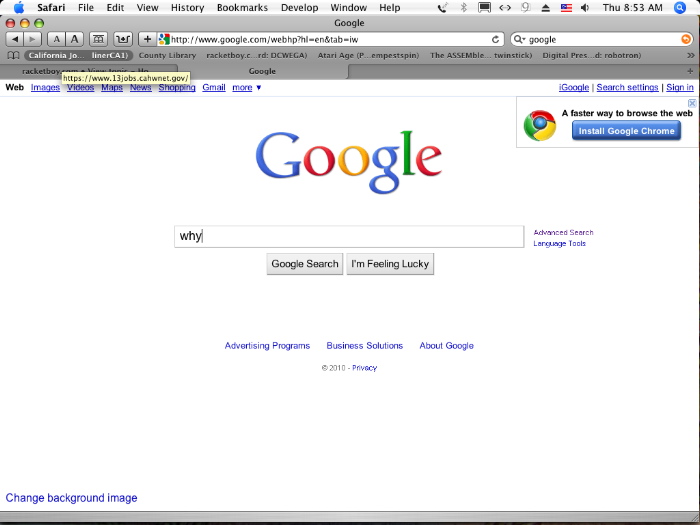Open the Apple menu
The image size is (700, 525).
pyautogui.click(x=19, y=8)
